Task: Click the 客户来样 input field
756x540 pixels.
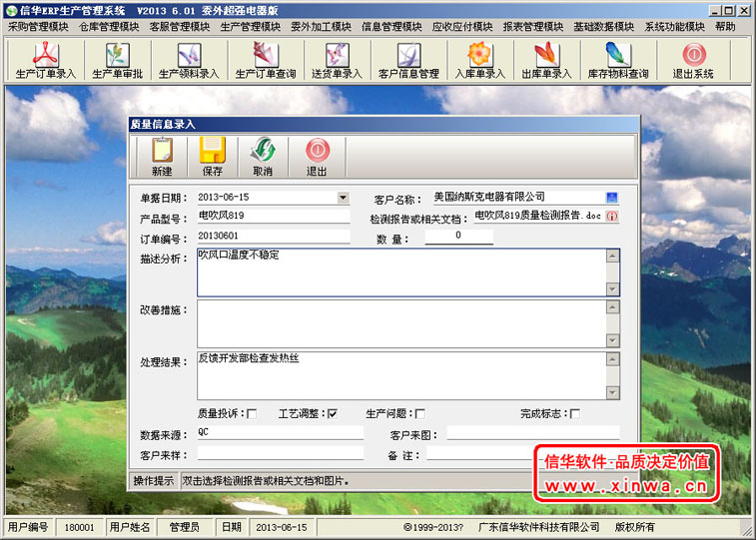Action: click(x=280, y=453)
